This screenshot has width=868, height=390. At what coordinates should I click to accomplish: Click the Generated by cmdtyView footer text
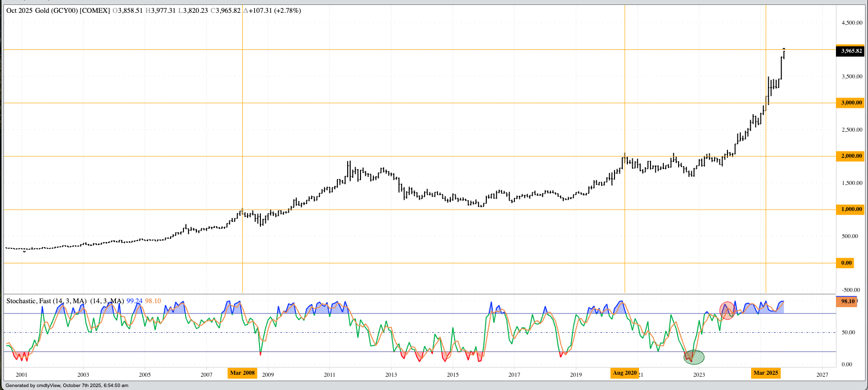click(67, 386)
